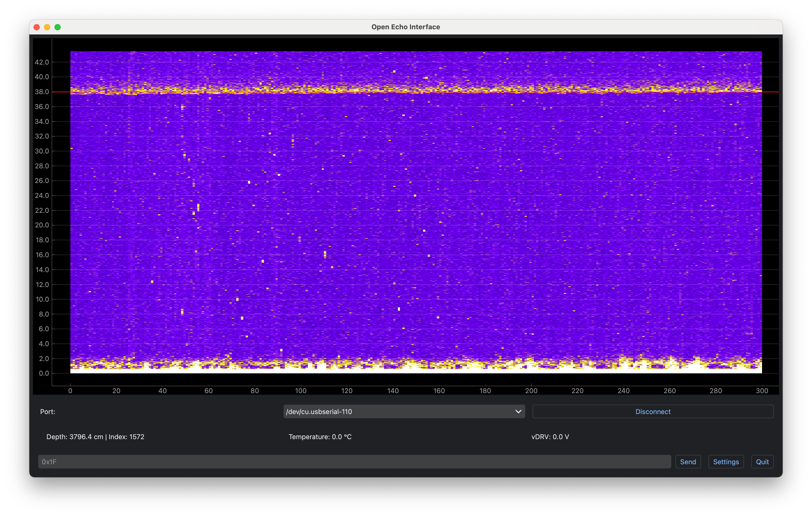Click the Depth and Index status readout

tap(95, 437)
